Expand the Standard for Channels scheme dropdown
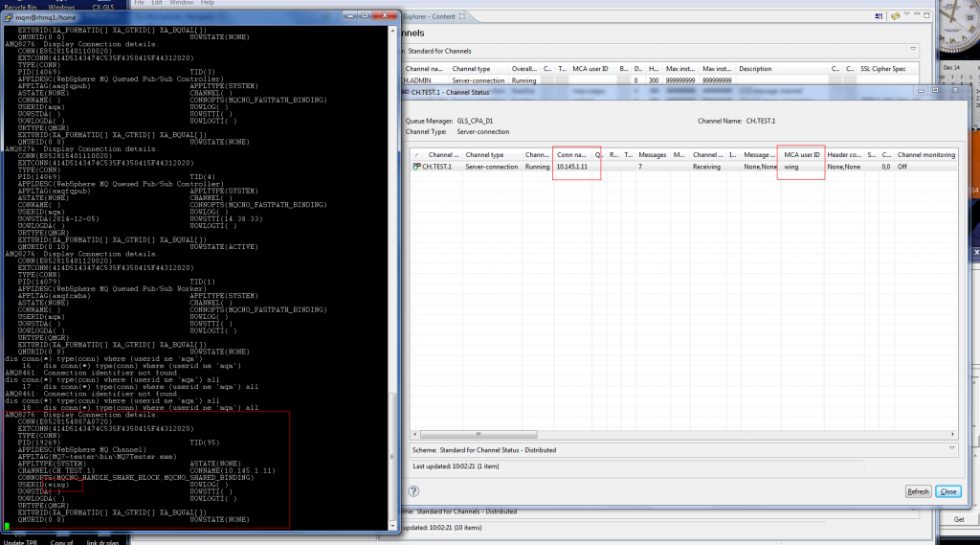Viewport: 980px width, 545px height. point(913,50)
